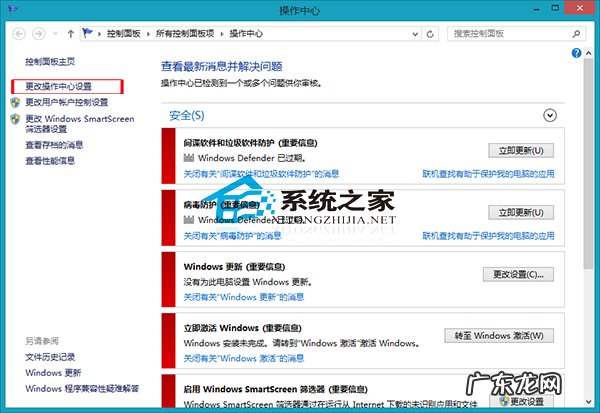Click shield icon beside 更改用户帐户控制设置

(15, 102)
